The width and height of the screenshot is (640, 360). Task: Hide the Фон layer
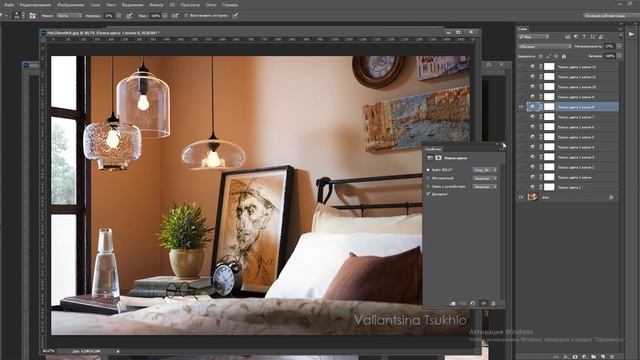coord(520,197)
